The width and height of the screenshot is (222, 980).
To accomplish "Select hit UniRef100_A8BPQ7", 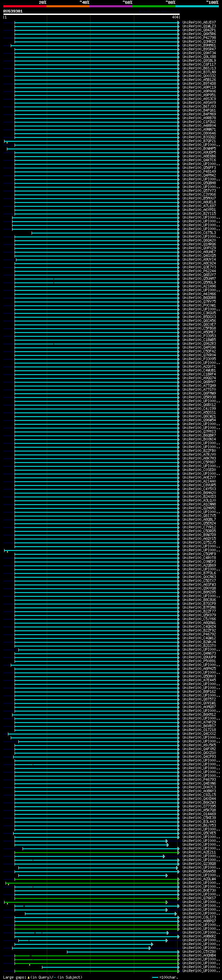I will pos(199,921).
